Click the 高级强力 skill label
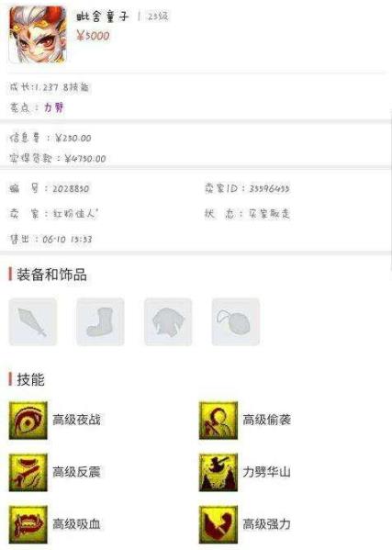 [x=266, y=524]
